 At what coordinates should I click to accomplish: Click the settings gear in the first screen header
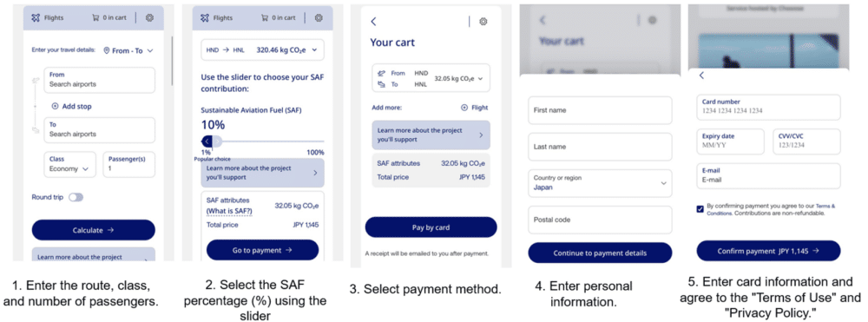click(x=149, y=17)
